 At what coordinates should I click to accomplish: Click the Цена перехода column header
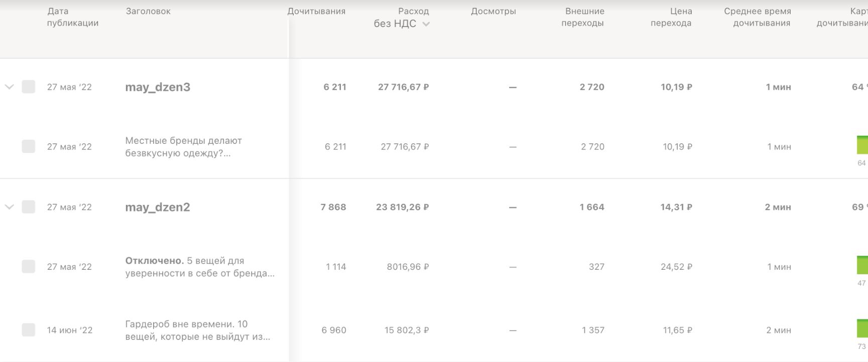pos(671,17)
